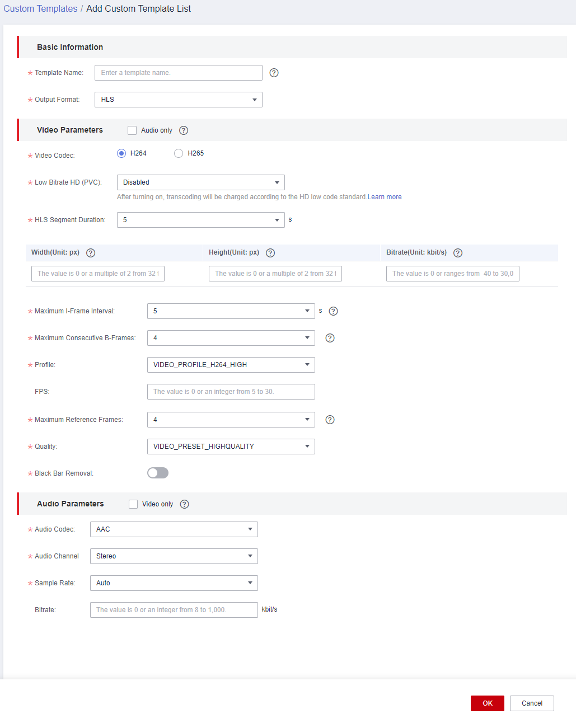
Task: Click help icon for Maximum Consecutive B-Frames
Action: coord(330,338)
